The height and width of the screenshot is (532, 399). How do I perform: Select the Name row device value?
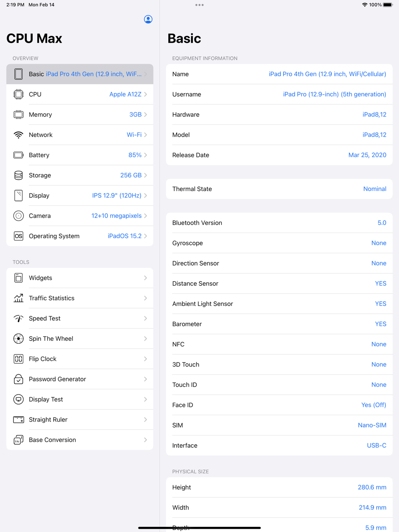pyautogui.click(x=328, y=74)
